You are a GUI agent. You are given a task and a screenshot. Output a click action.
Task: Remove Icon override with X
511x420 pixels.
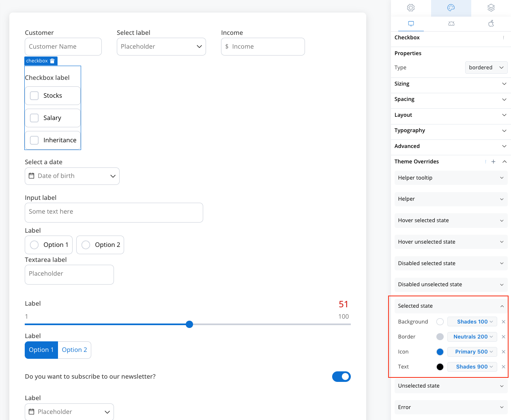pos(503,351)
